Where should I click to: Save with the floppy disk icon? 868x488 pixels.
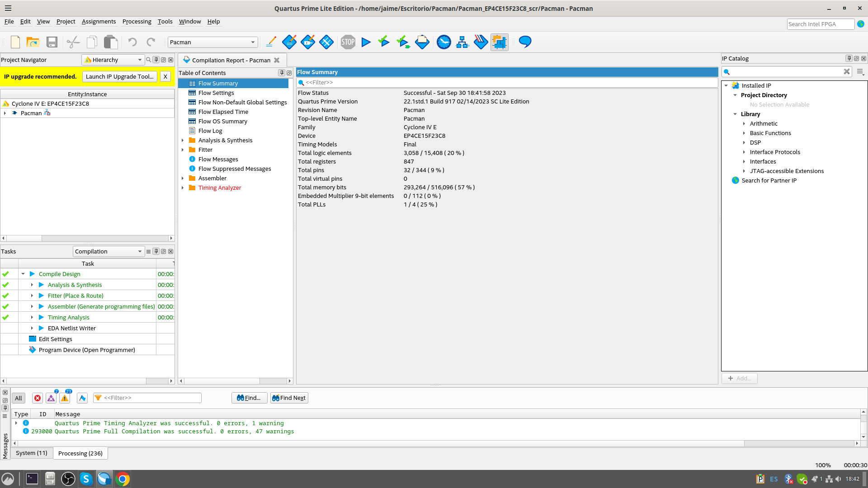[x=52, y=42]
